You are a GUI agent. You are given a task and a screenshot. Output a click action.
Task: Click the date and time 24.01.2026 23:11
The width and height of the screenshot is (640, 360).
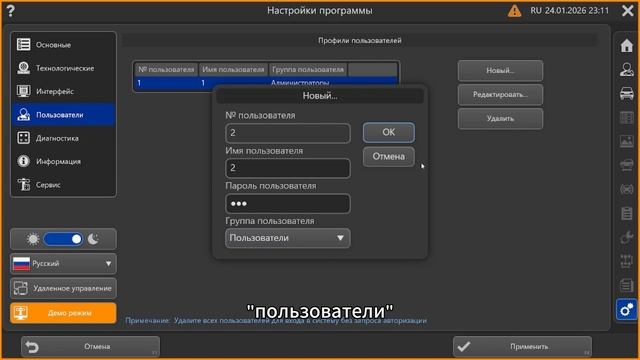(x=577, y=11)
